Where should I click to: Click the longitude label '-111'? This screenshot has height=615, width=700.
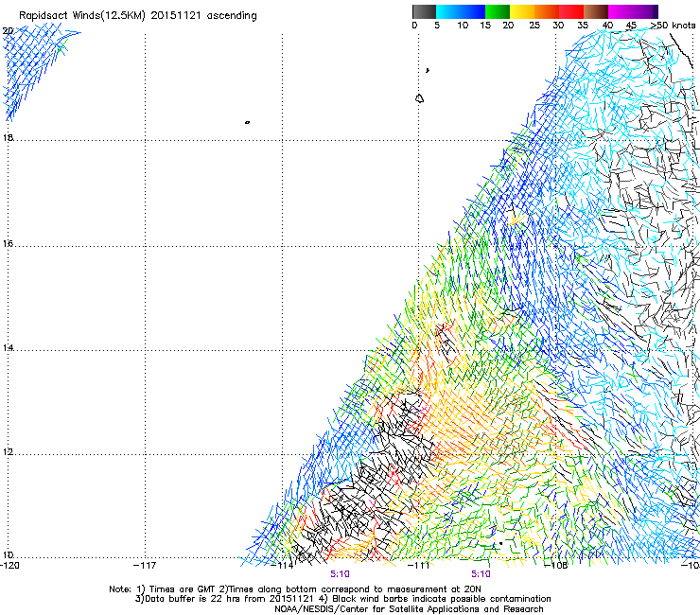tap(419, 565)
